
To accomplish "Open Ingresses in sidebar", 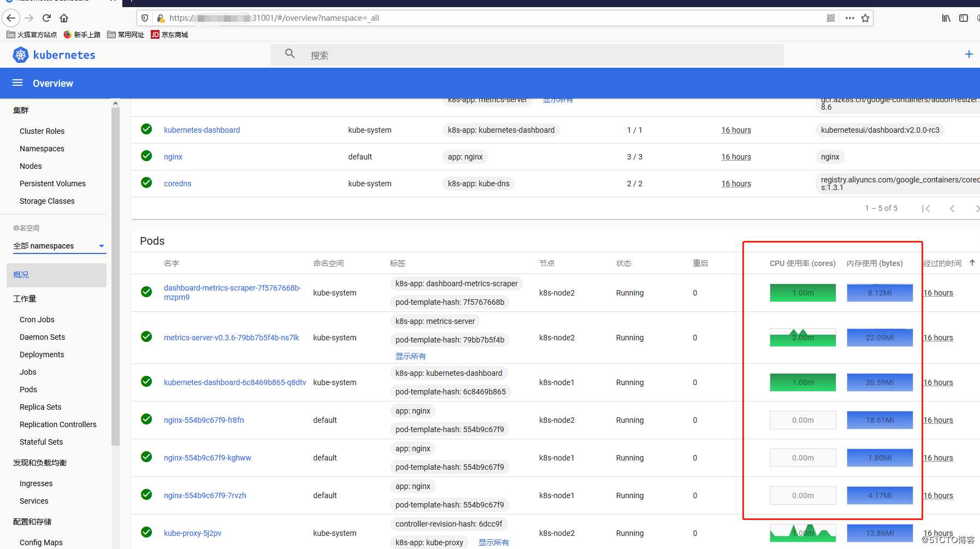I will pyautogui.click(x=36, y=483).
